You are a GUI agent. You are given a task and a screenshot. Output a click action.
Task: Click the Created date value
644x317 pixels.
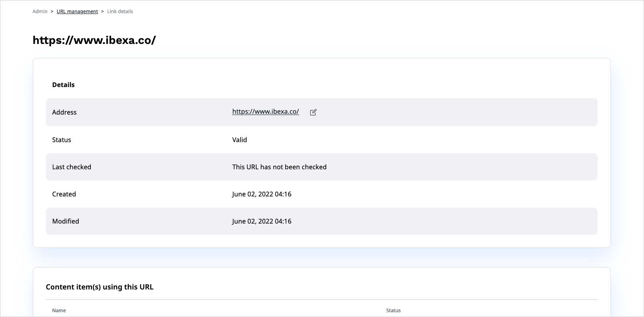[261, 194]
